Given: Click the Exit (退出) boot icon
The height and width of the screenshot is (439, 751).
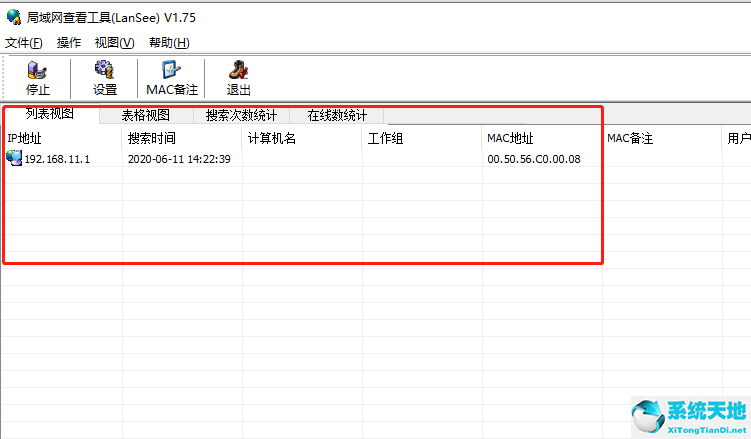Looking at the screenshot, I should 238,70.
